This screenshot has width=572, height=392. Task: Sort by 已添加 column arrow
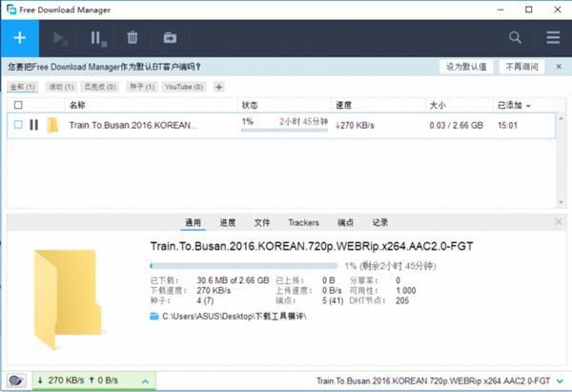click(x=528, y=106)
